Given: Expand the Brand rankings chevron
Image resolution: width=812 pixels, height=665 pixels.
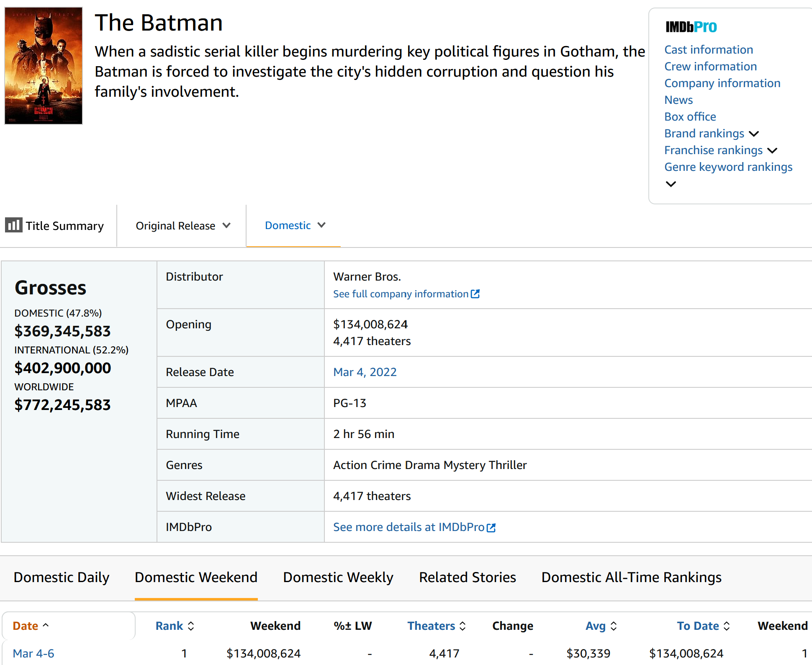Looking at the screenshot, I should click(754, 134).
